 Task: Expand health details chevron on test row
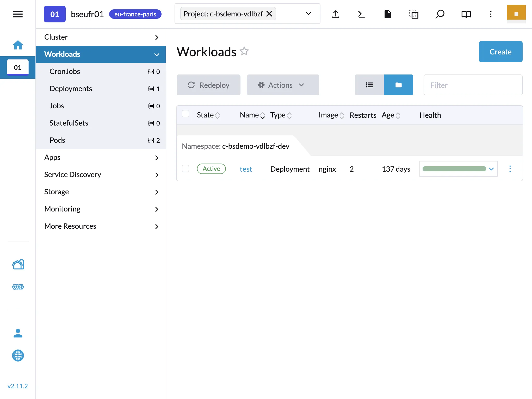[491, 169]
